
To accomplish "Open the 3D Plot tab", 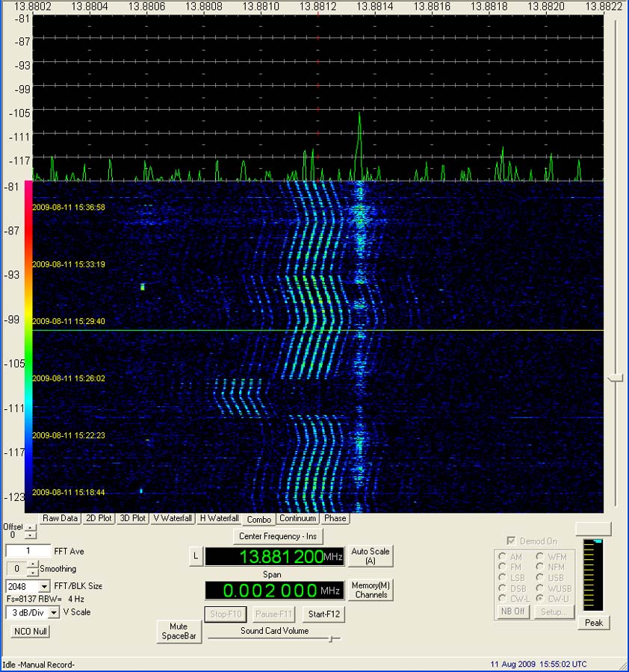I will (132, 518).
